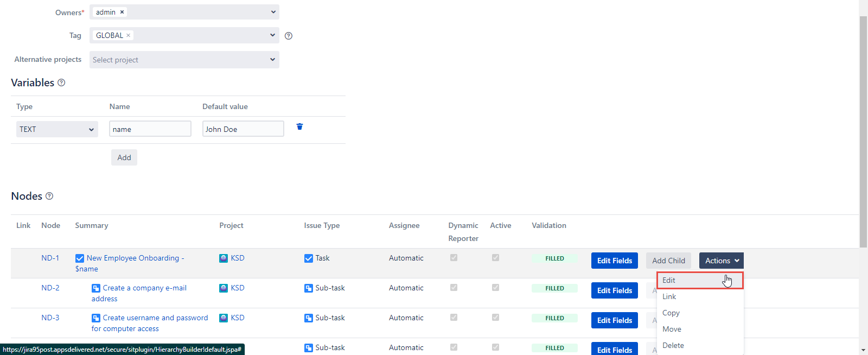Remove the GLOBAL tag with its x icon
This screenshot has width=868, height=355.
click(129, 35)
